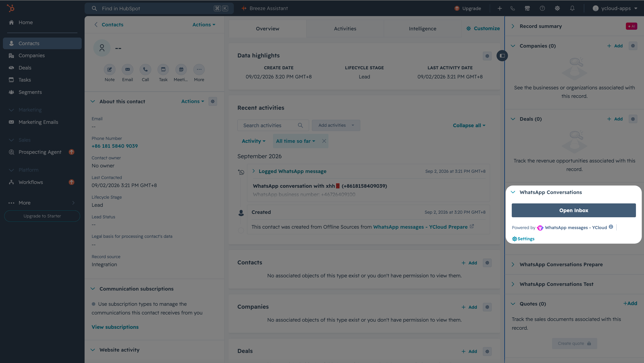Open the Collapse all dropdown
The width and height of the screenshot is (644, 363).
pyautogui.click(x=469, y=125)
